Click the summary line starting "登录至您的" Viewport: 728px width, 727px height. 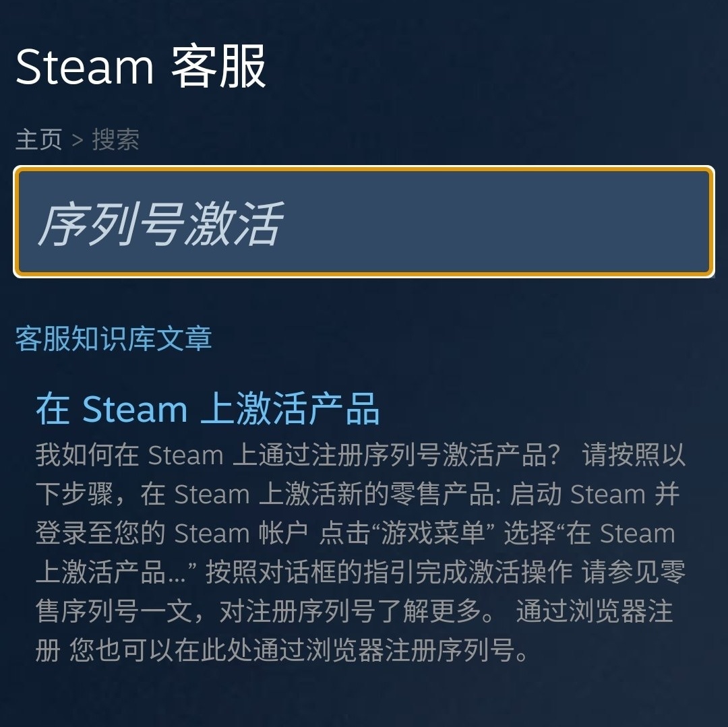[355, 534]
